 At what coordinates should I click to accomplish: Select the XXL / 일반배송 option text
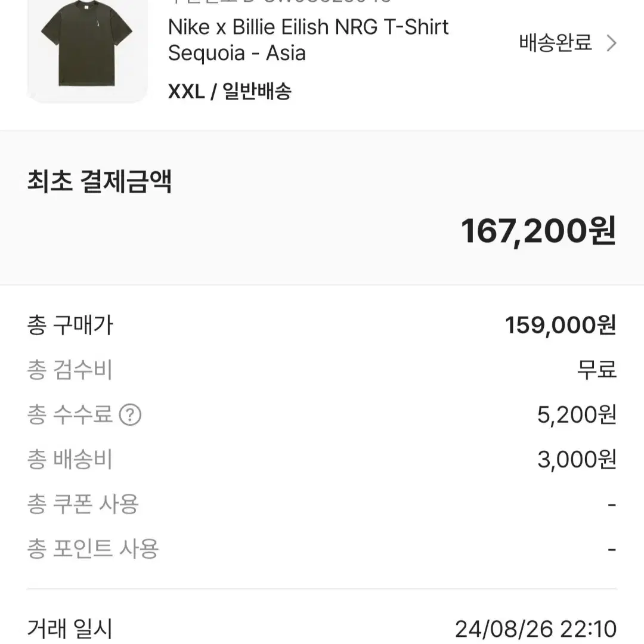pos(230,91)
